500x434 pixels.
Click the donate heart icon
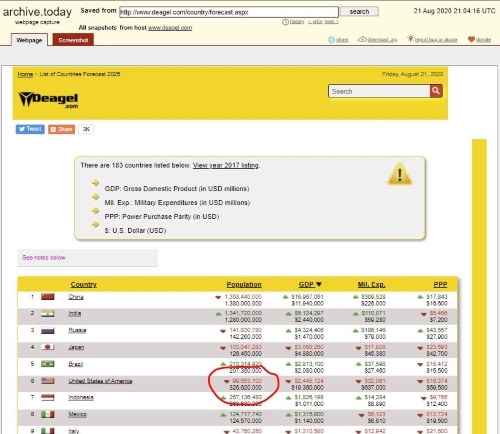[x=471, y=39]
